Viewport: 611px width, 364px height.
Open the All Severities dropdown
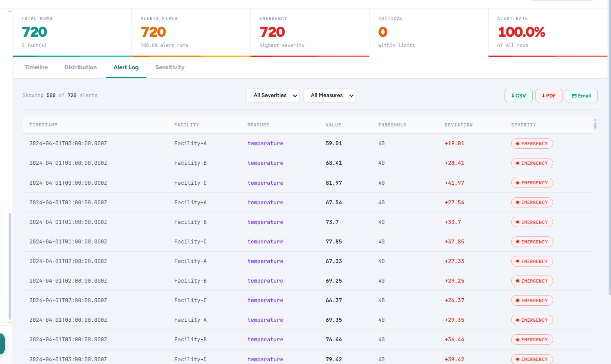272,95
